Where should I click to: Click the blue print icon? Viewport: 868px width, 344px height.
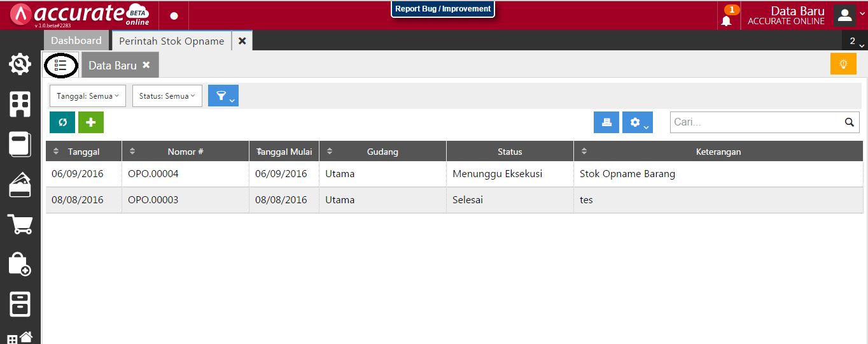click(x=606, y=122)
